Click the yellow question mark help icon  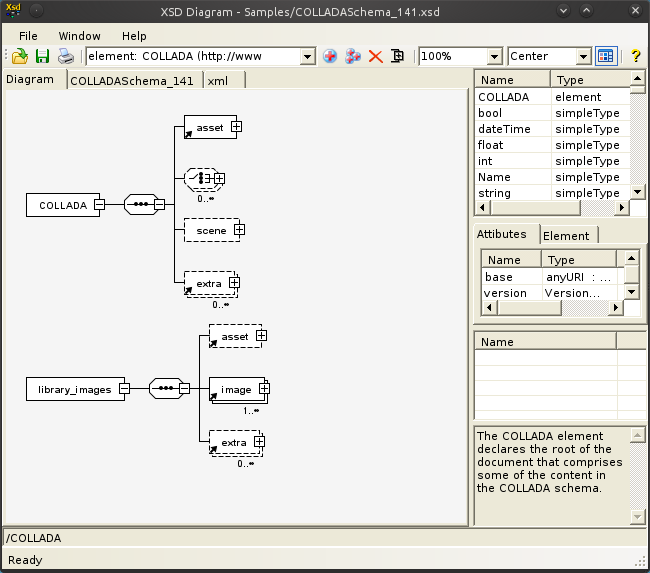(x=635, y=56)
